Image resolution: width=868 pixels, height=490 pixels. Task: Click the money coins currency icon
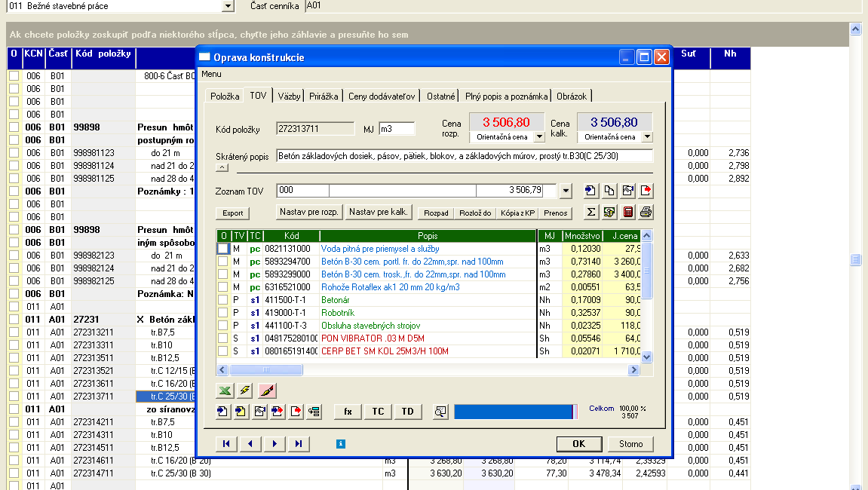[x=609, y=212]
